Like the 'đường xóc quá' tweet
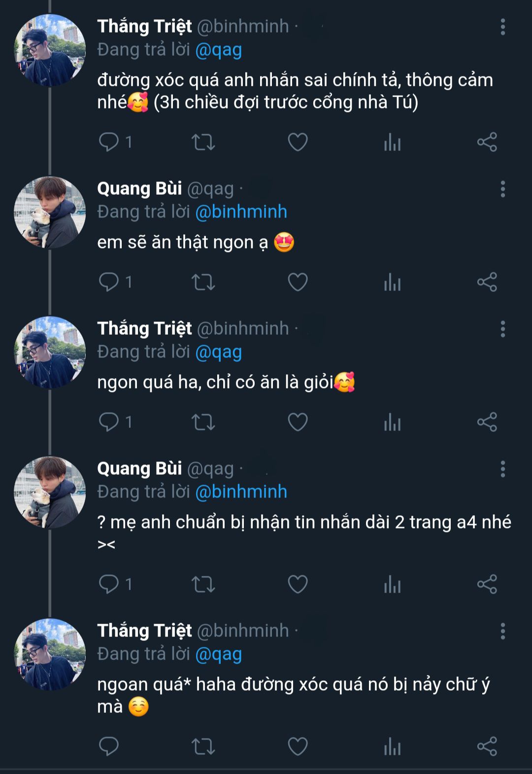 click(x=298, y=142)
